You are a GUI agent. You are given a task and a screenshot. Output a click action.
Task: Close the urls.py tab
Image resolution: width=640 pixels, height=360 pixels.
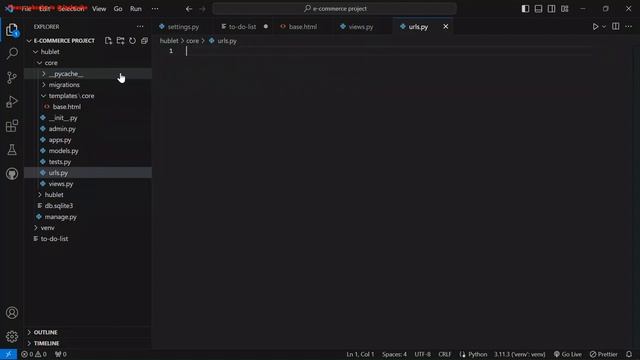pos(445,27)
